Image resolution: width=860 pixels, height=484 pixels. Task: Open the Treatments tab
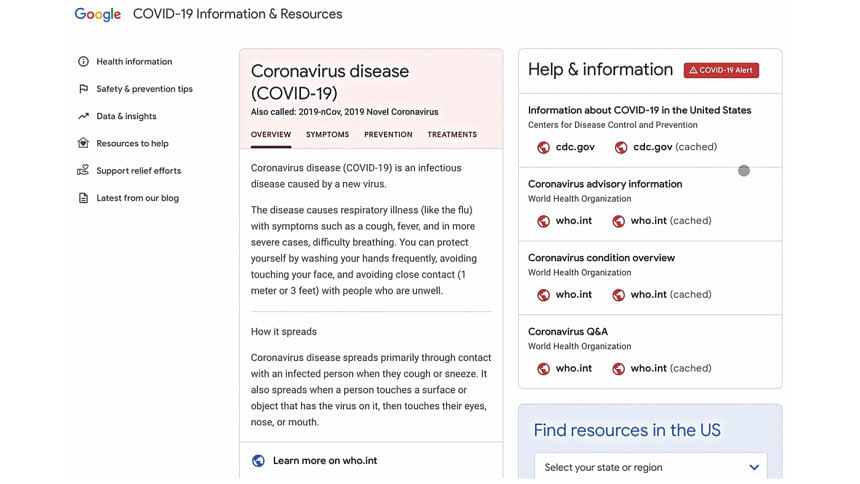click(x=452, y=134)
